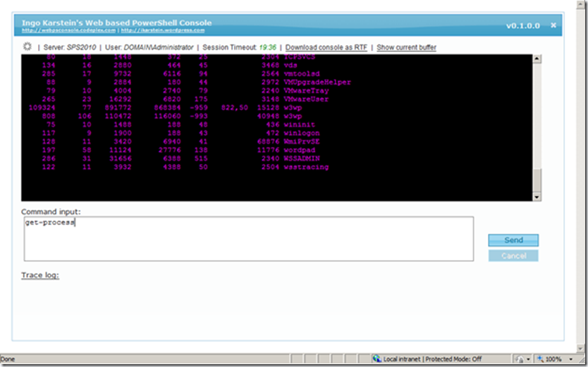Click the Session Timeout 19:36 value
This screenshot has width=588, height=367.
click(x=268, y=48)
